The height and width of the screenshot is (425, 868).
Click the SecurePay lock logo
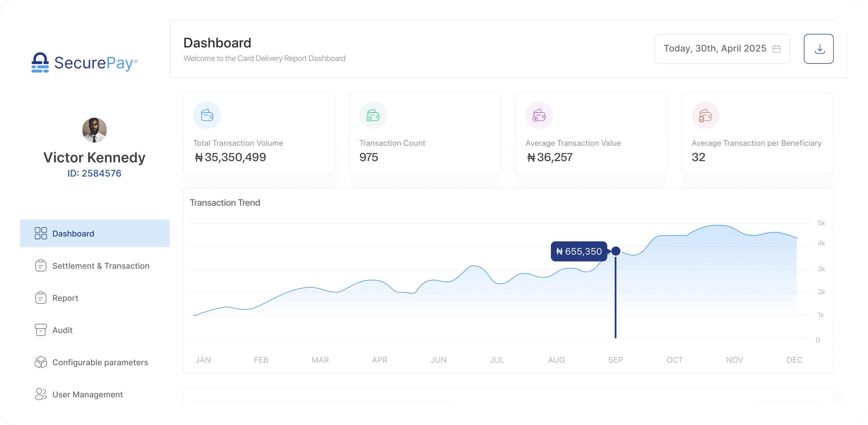click(x=40, y=63)
